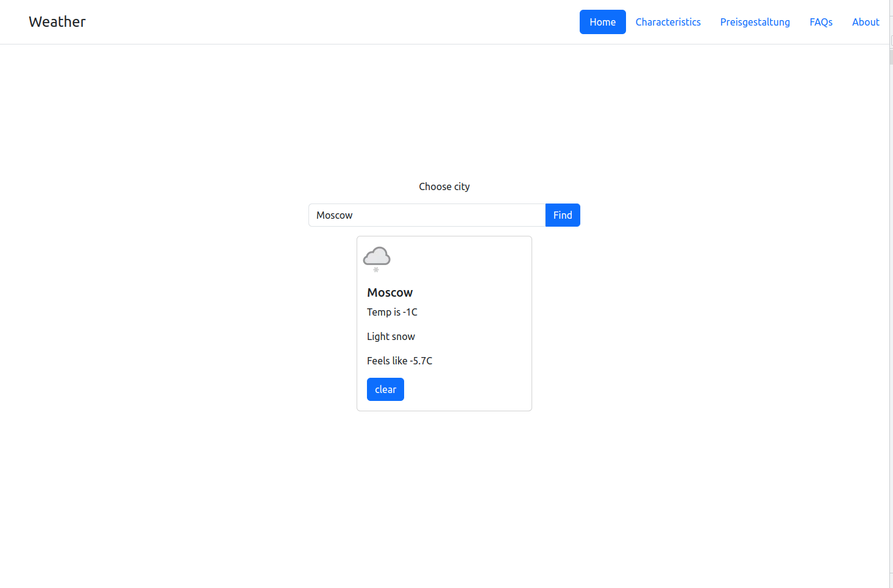Click the Weather brand logo text
Viewport: 893px width, 588px height.
coord(57,22)
